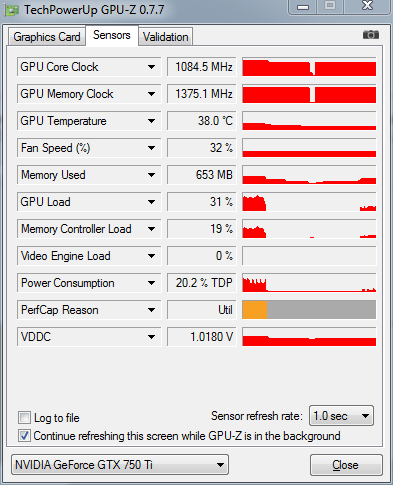Open the Fan Speed (%) dropdown arrow
Image resolution: width=393 pixels, height=485 pixels.
click(x=151, y=148)
